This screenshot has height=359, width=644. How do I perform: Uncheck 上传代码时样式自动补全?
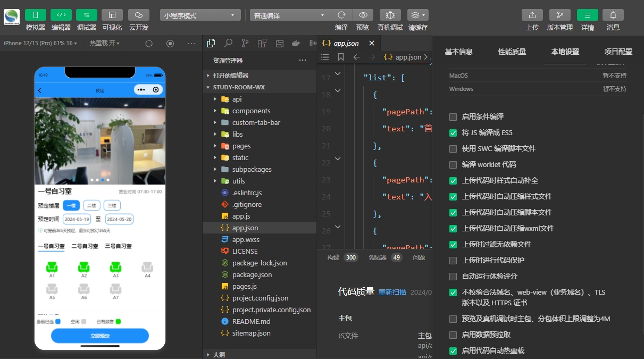[453, 180]
